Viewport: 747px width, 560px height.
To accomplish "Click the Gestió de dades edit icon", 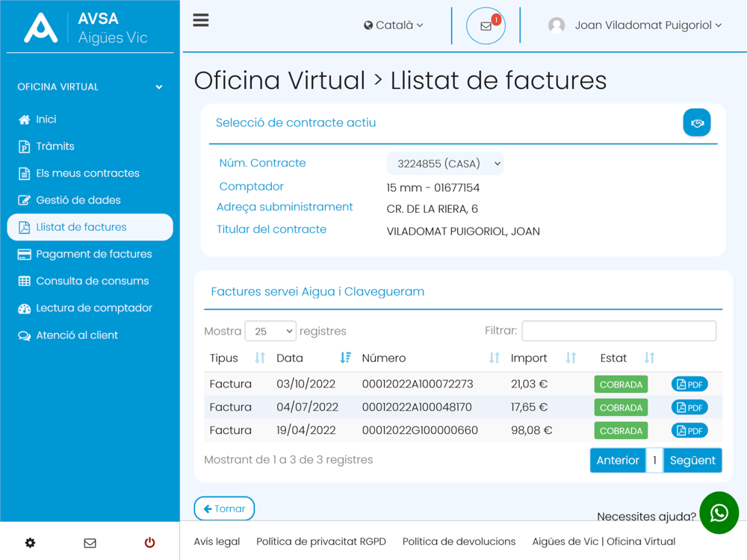I will coord(25,200).
